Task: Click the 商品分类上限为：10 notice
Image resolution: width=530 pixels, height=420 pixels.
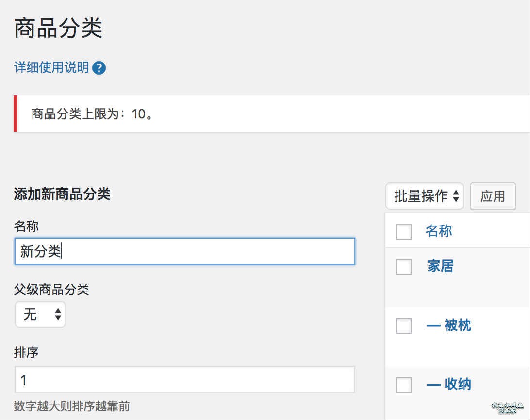Action: click(92, 114)
